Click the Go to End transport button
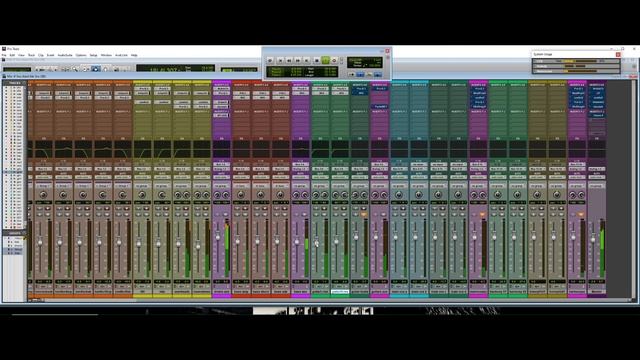This screenshot has width=640, height=360. [307, 60]
